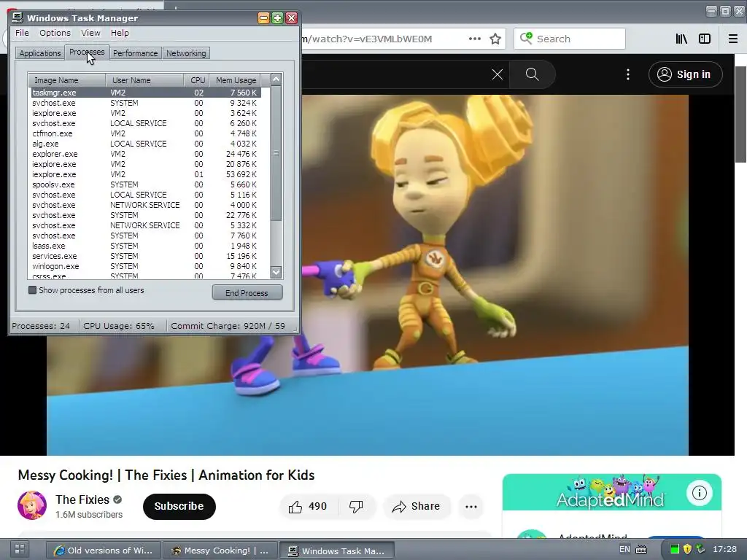Click the End Process button
747x560 pixels.
tap(247, 293)
